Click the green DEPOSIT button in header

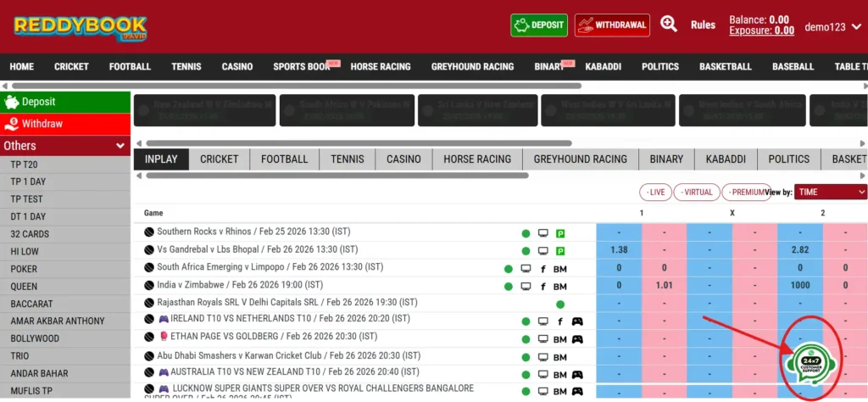click(x=539, y=25)
